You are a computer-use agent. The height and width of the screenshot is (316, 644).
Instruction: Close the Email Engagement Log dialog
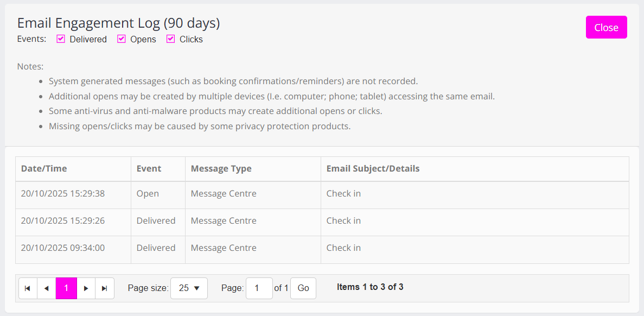click(606, 28)
